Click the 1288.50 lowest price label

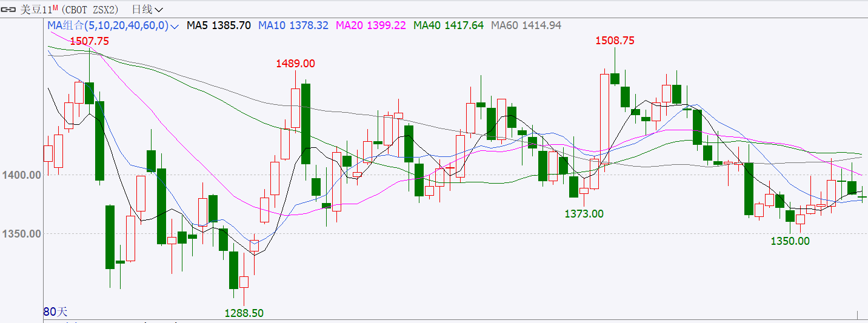point(244,313)
